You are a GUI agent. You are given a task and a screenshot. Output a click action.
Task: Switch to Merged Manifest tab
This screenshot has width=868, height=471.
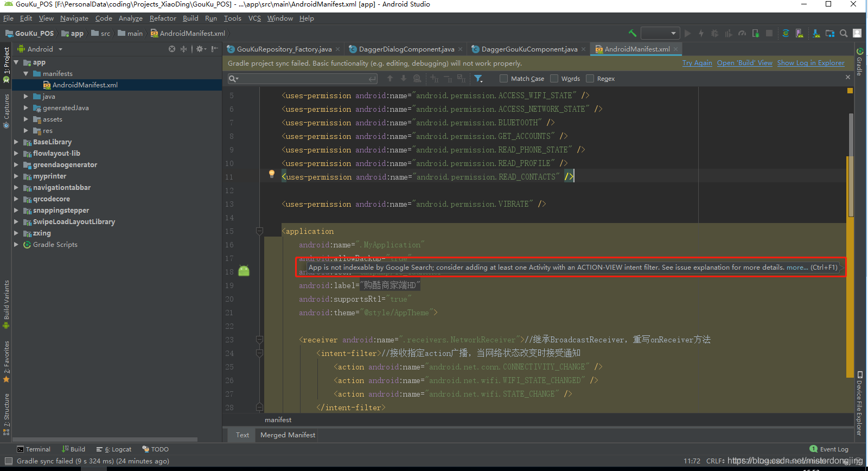[288, 435]
